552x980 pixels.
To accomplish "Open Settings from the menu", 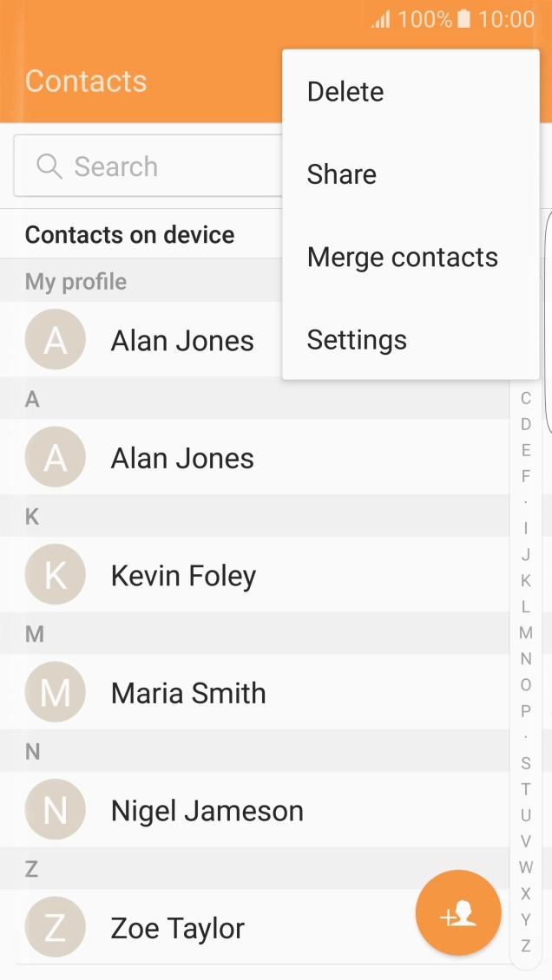I will [x=357, y=339].
